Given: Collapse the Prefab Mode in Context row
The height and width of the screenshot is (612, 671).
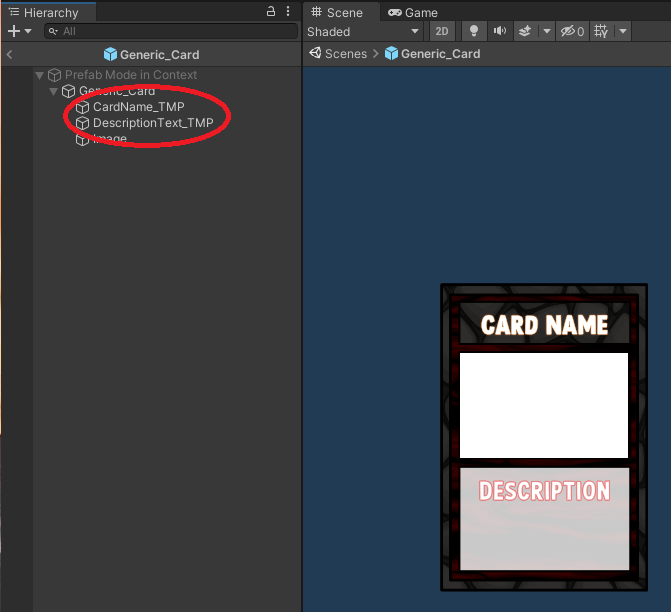Looking at the screenshot, I should pyautogui.click(x=39, y=76).
